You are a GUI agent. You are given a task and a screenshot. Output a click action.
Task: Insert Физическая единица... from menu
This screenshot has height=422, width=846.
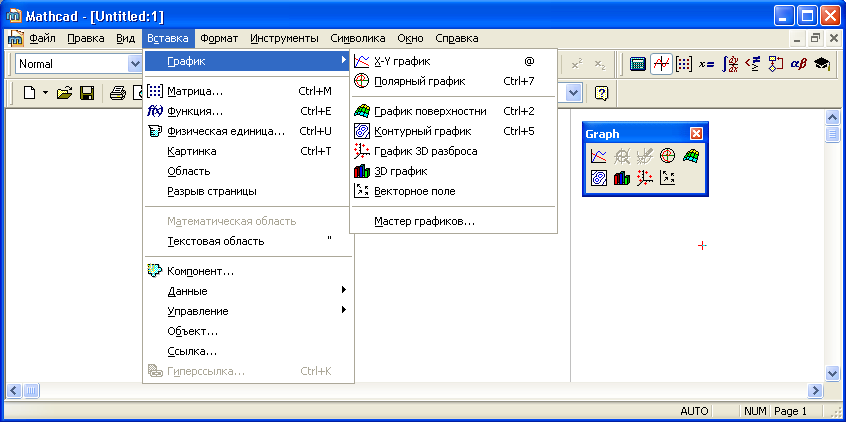coord(249,131)
